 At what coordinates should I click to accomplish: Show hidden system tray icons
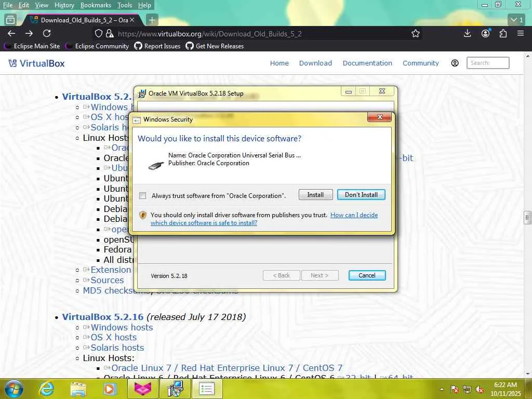(x=442, y=389)
